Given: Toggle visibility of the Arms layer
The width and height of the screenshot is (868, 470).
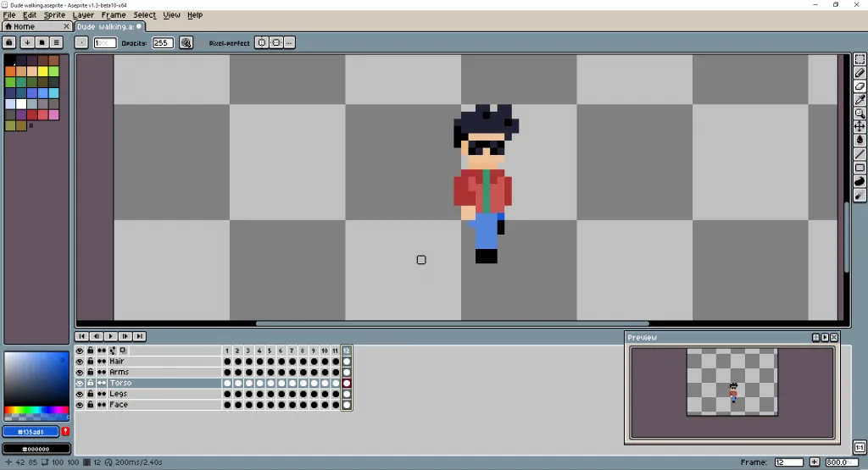Looking at the screenshot, I should tap(80, 372).
